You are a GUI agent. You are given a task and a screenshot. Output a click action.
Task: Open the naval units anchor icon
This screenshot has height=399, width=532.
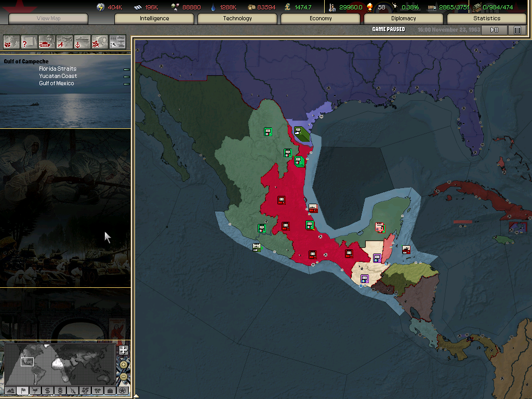(82, 42)
